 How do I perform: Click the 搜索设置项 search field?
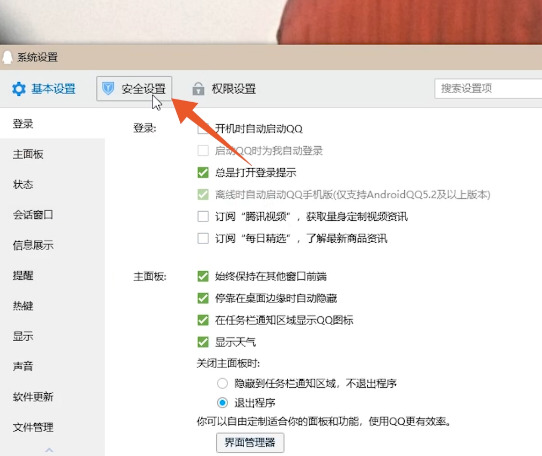click(488, 89)
